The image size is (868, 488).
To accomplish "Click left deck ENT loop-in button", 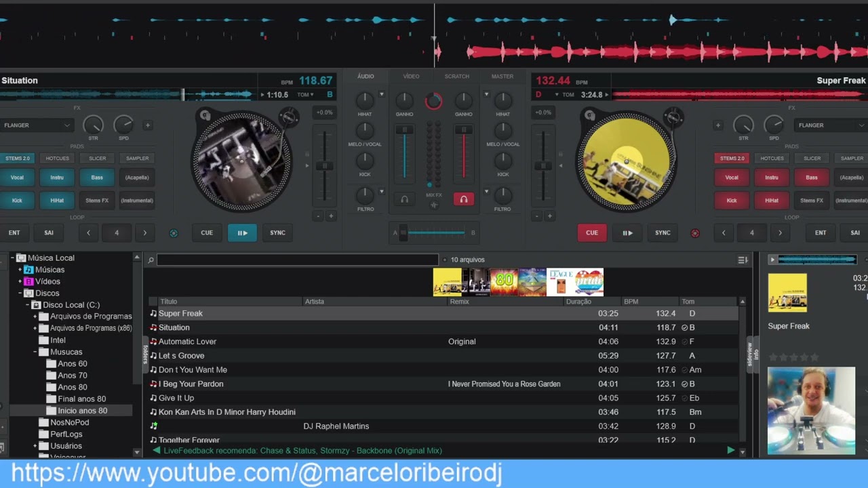I will point(14,232).
